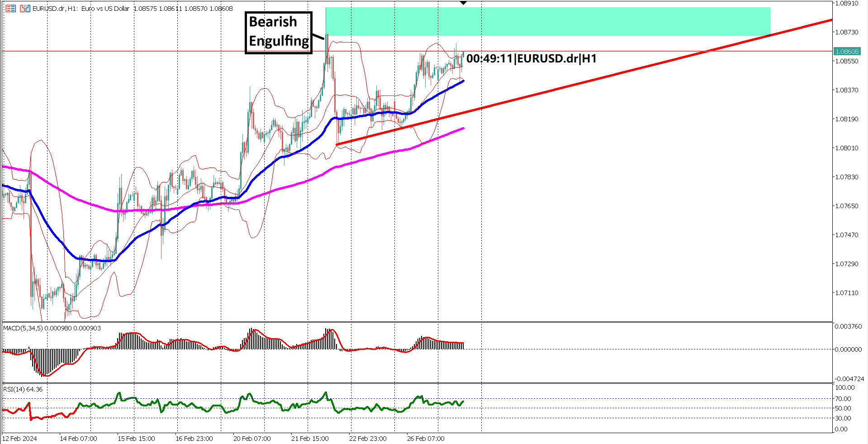Click the black triangle marker above the chart
Screen dimensions: 868x444
pos(463,3)
